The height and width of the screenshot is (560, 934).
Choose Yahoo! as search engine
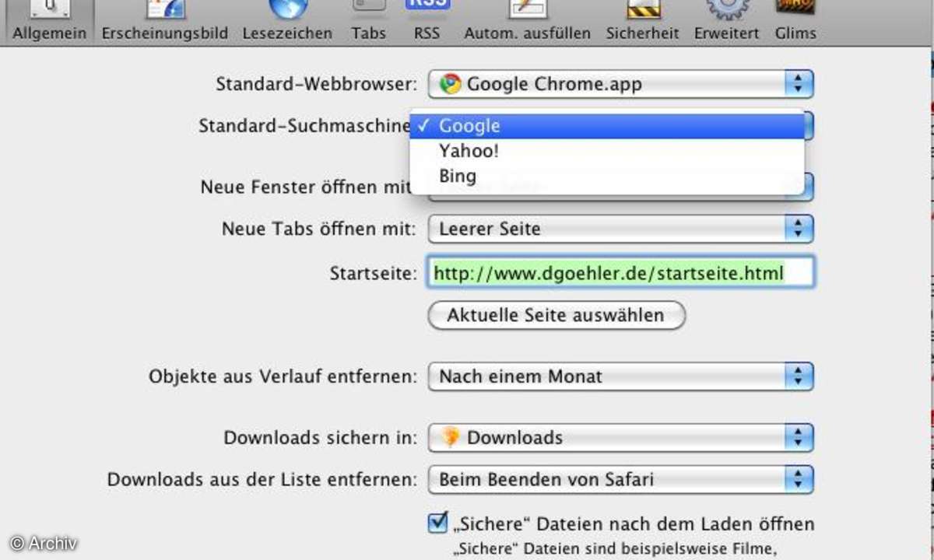coord(607,151)
